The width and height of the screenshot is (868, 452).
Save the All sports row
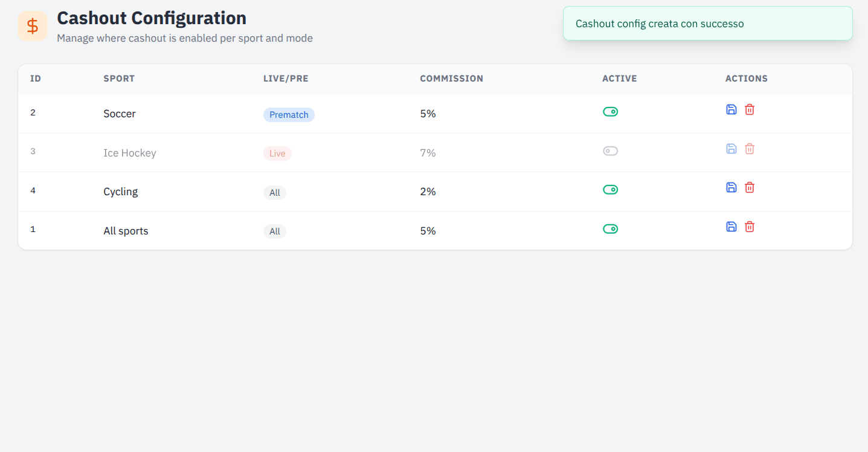click(731, 227)
